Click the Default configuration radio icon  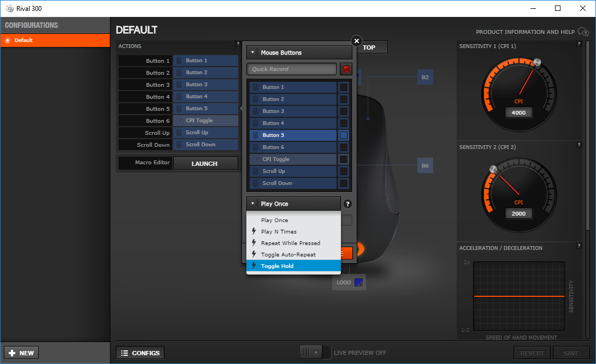(8, 40)
